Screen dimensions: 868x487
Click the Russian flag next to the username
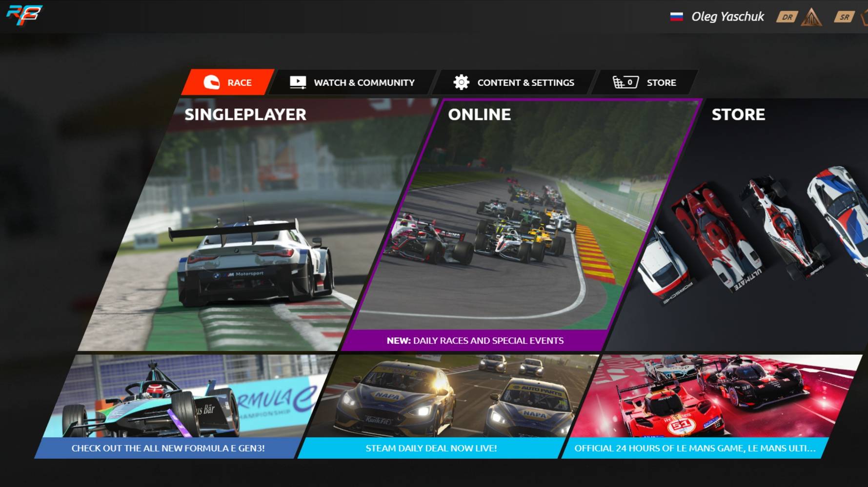[676, 16]
